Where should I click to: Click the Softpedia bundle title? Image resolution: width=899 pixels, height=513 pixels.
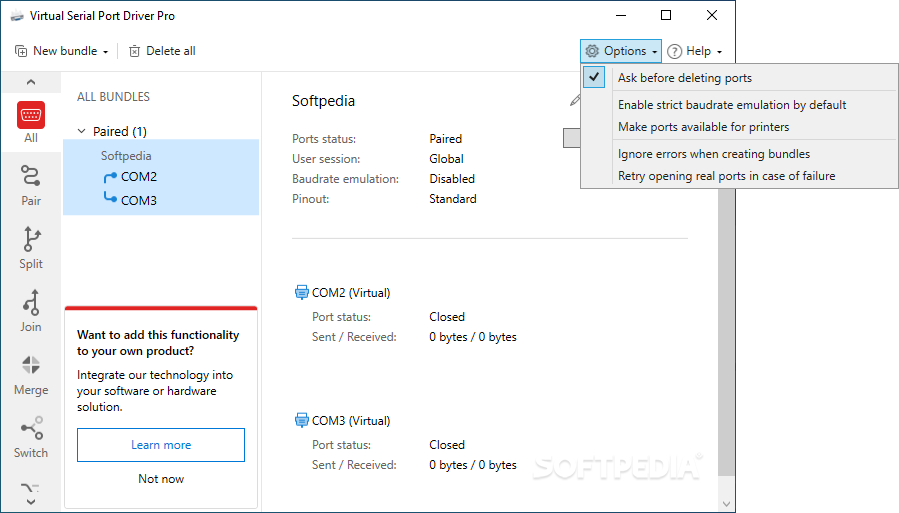click(x=323, y=101)
